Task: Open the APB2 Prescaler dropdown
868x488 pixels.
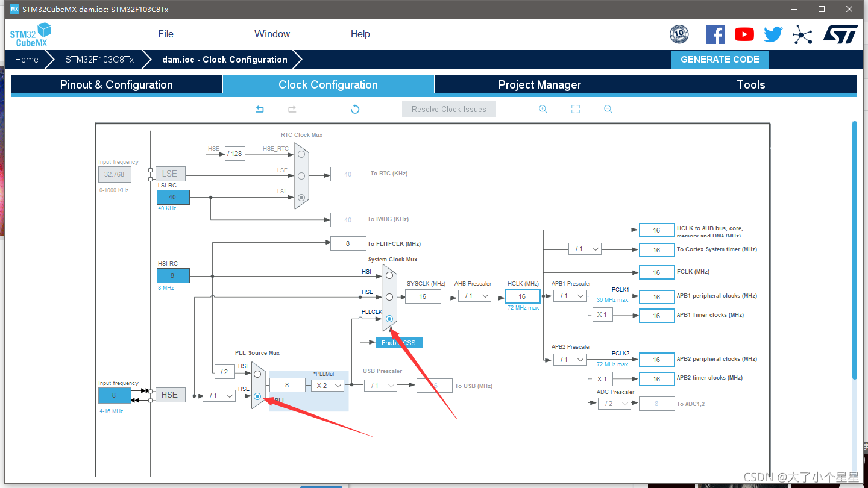Action: tap(570, 360)
